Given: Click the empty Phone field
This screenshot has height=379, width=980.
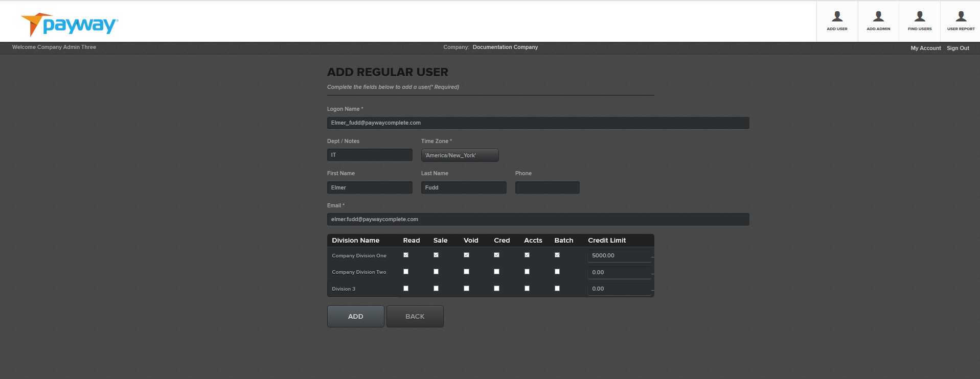Looking at the screenshot, I should (547, 187).
